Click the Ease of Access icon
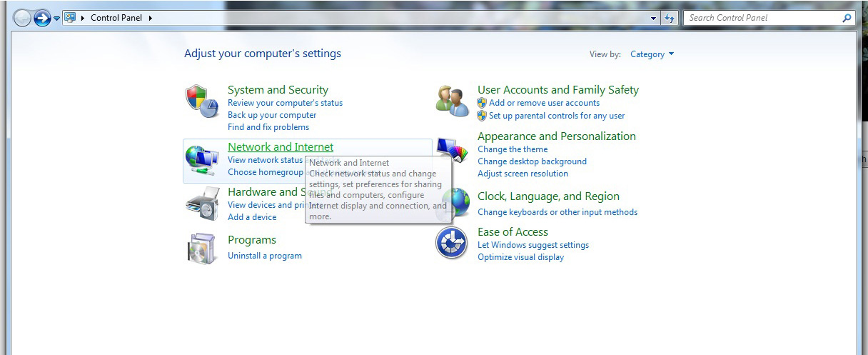868x355 pixels. (x=451, y=244)
